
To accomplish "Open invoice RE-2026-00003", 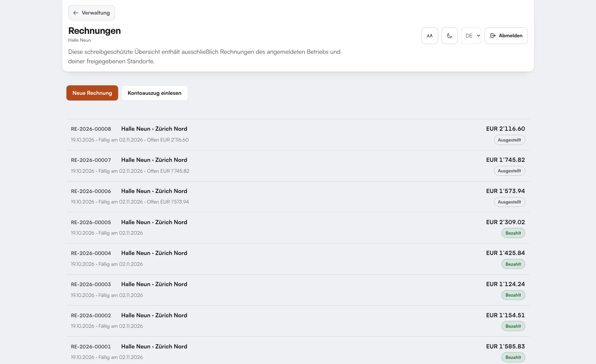I will coord(298,290).
